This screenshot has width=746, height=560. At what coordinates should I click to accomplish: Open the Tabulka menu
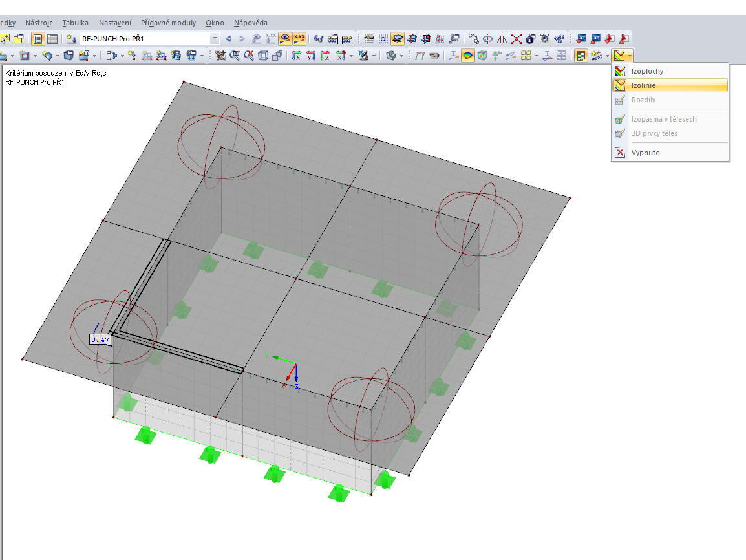[75, 23]
